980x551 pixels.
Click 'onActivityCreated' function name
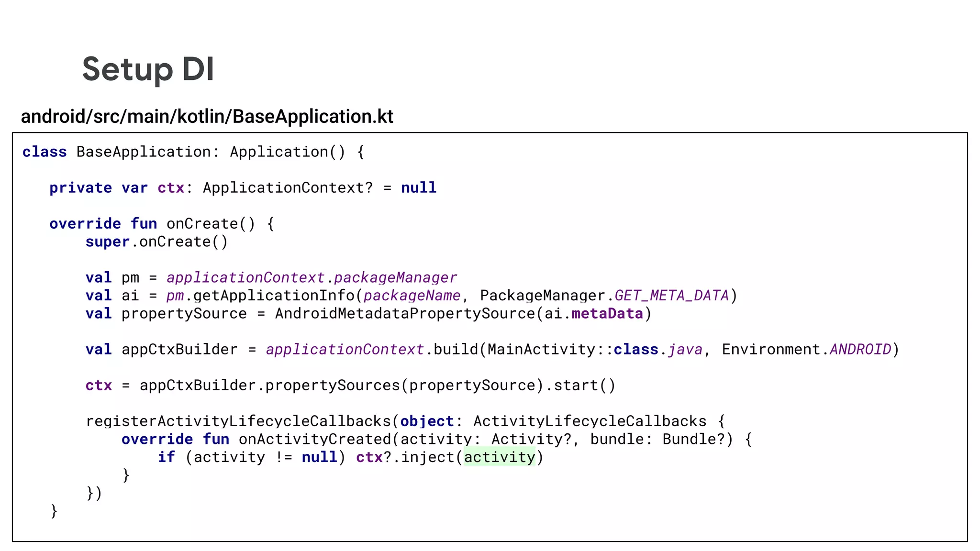(x=315, y=439)
